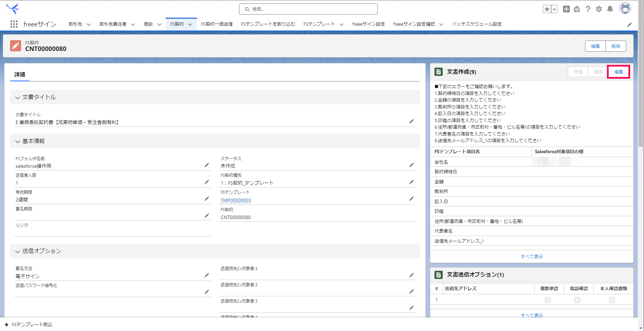
Task: Edit the 署名方法 field pencil icon
Action: 207,275
